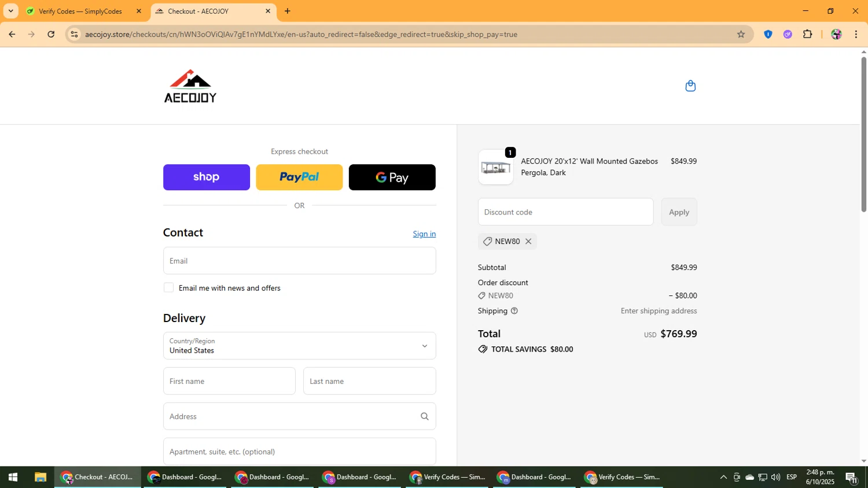Open the Chrome three-dot menu
Viewport: 868px width, 488px height.
click(x=856, y=34)
